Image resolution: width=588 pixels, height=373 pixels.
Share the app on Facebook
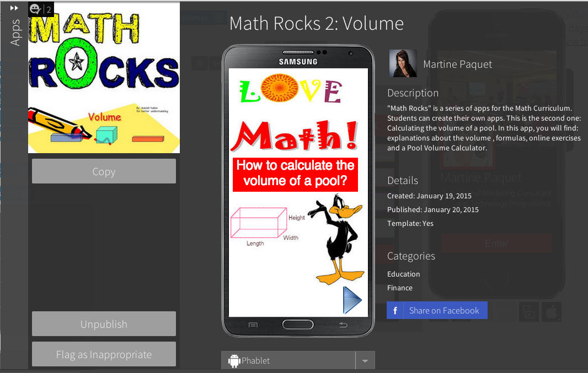pyautogui.click(x=437, y=310)
